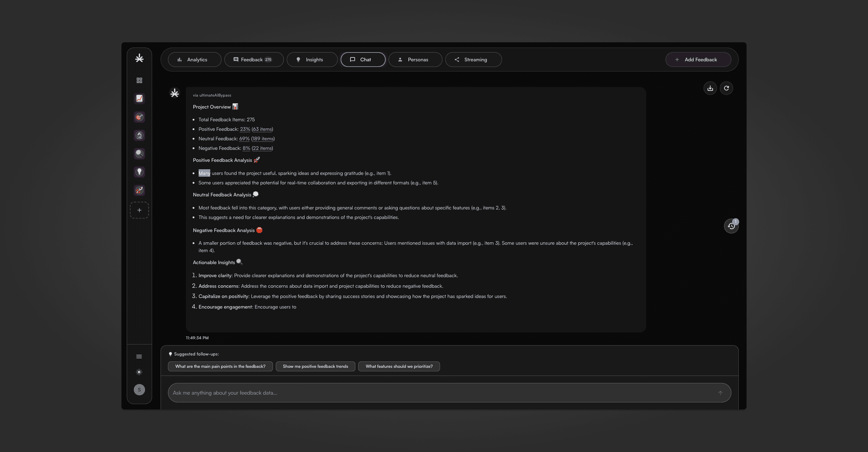Image resolution: width=868 pixels, height=452 pixels.
Task: Switch to the Insights tab
Action: [x=312, y=60]
